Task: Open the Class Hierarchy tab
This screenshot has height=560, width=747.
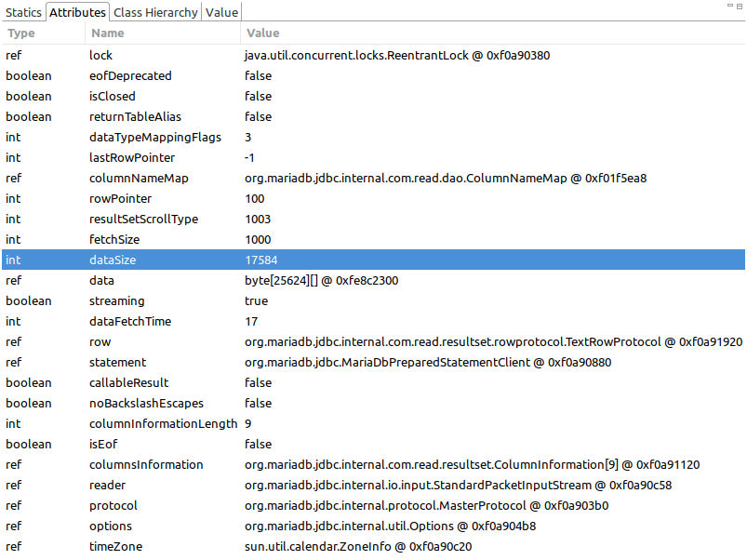Action: pyautogui.click(x=155, y=12)
